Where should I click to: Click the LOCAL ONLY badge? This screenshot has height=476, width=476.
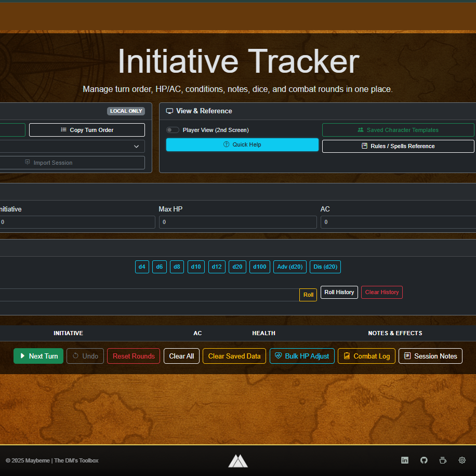click(x=126, y=111)
